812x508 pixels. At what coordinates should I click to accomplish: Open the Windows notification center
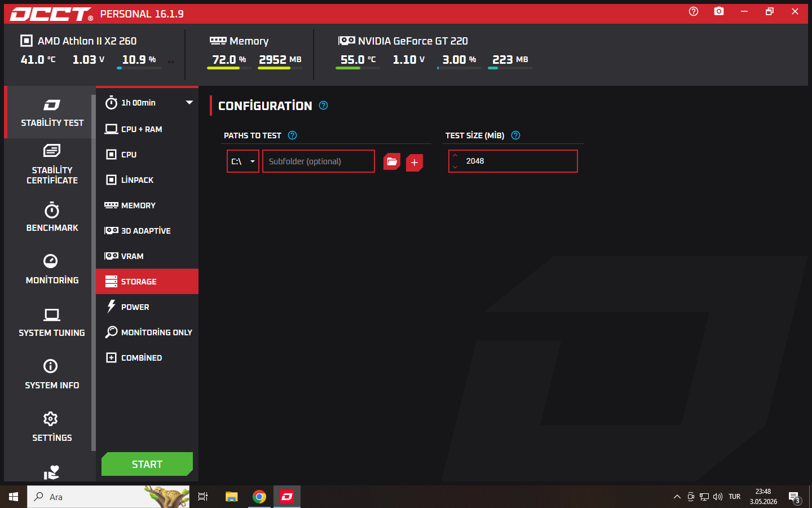click(795, 497)
